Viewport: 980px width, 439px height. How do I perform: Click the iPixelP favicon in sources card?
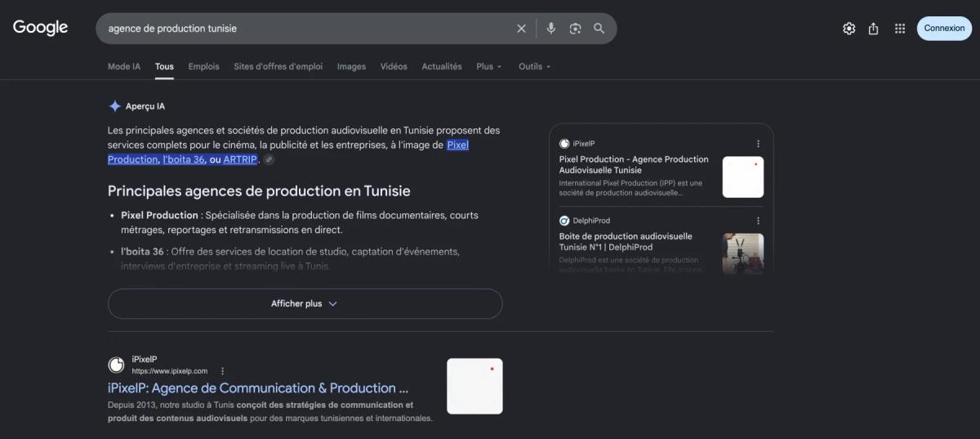(564, 144)
